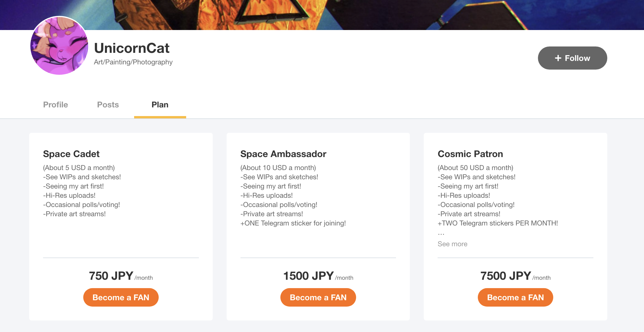Click the UnicornCat creator name

click(132, 48)
